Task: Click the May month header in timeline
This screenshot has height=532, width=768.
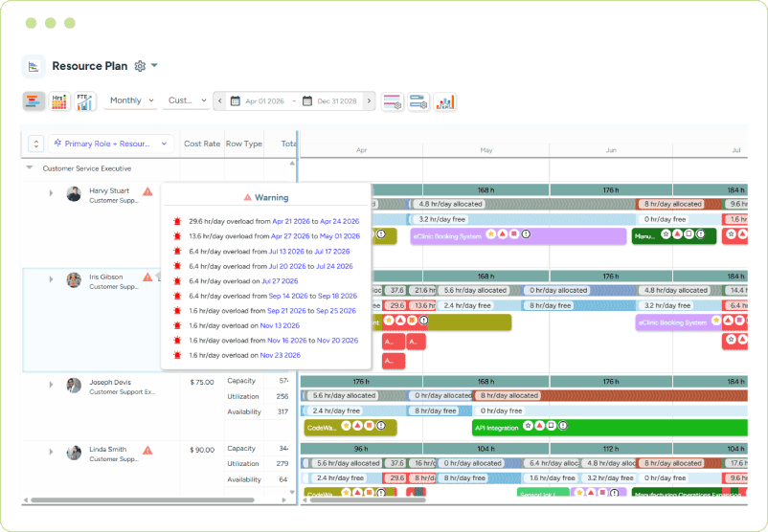Action: click(486, 150)
